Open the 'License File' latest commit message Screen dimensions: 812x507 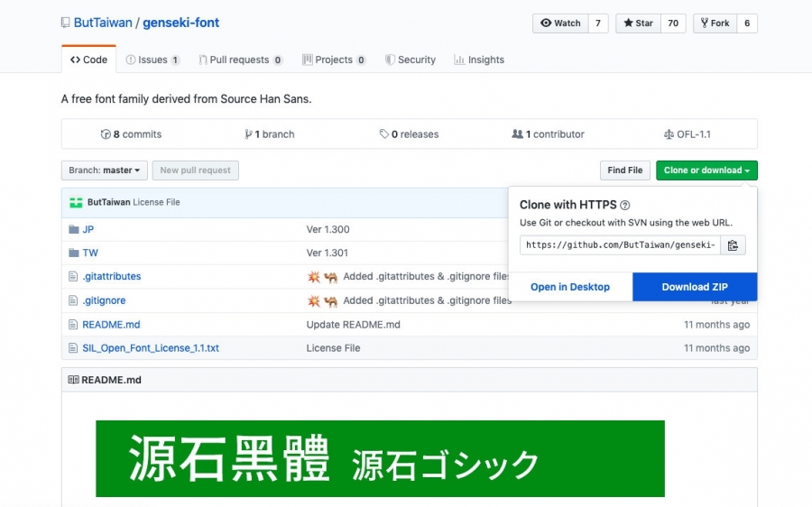(156, 202)
